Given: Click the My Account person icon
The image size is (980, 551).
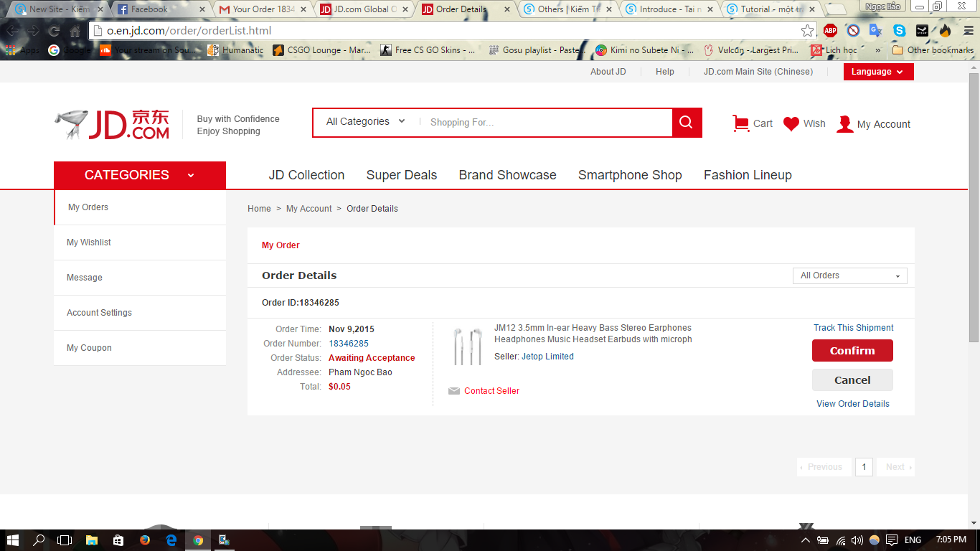Looking at the screenshot, I should point(845,124).
